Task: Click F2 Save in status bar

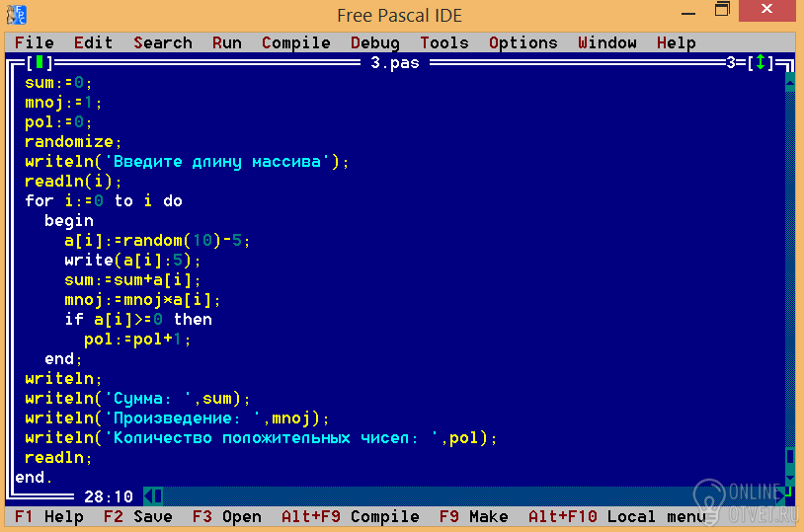Action: point(138,516)
